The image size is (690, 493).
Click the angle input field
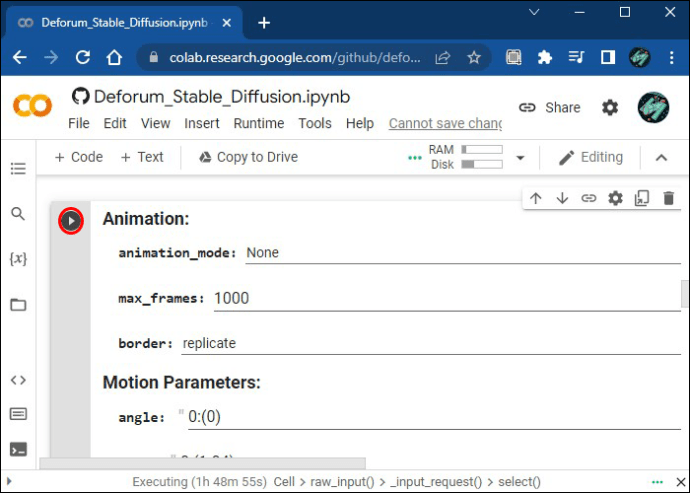[434, 417]
